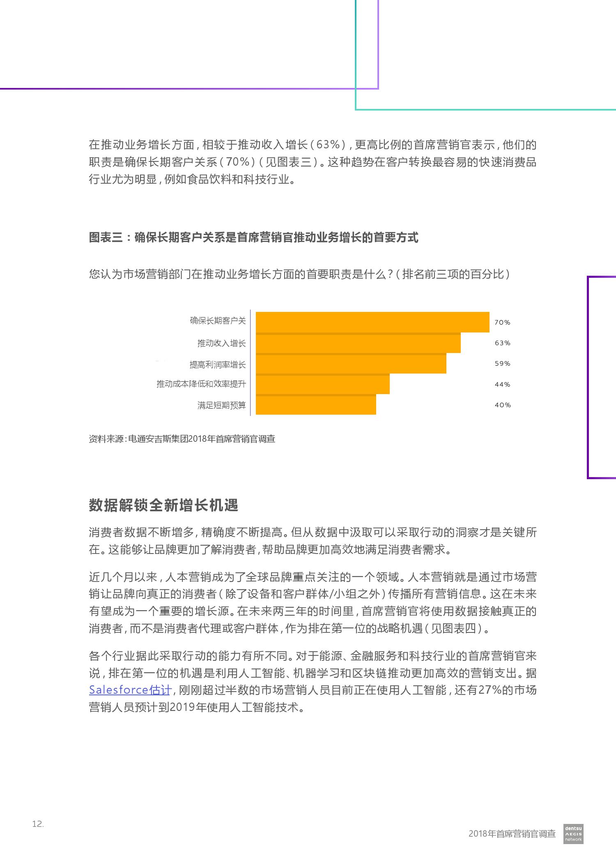Select the 63% value label
The width and height of the screenshot is (616, 856).
pos(502,343)
